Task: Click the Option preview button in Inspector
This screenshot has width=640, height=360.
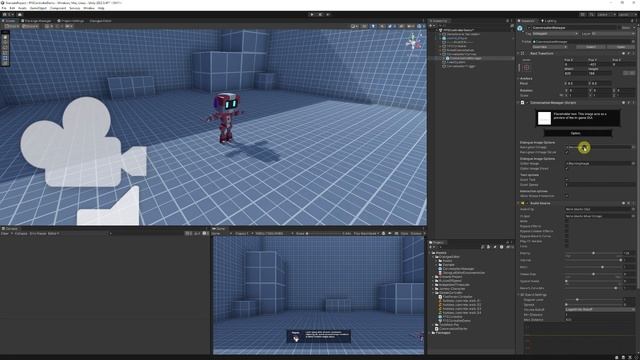Action: [578, 133]
